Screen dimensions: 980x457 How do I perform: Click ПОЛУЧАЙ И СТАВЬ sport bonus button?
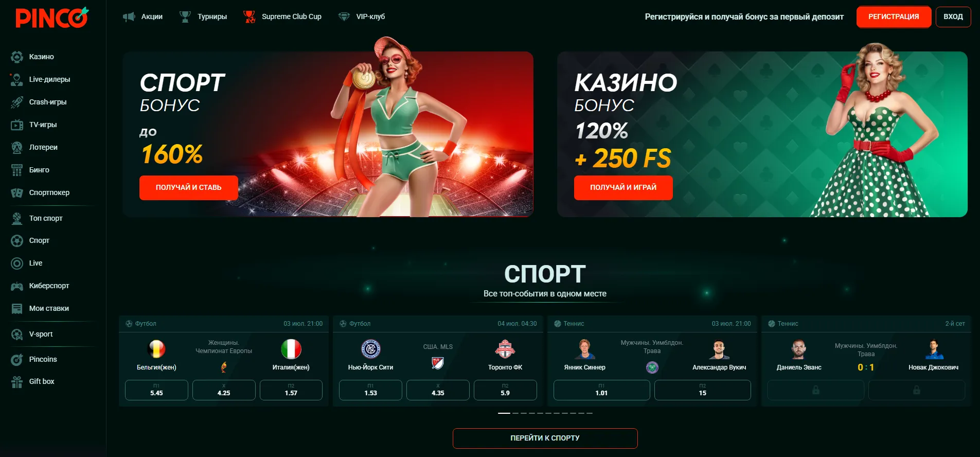click(189, 187)
